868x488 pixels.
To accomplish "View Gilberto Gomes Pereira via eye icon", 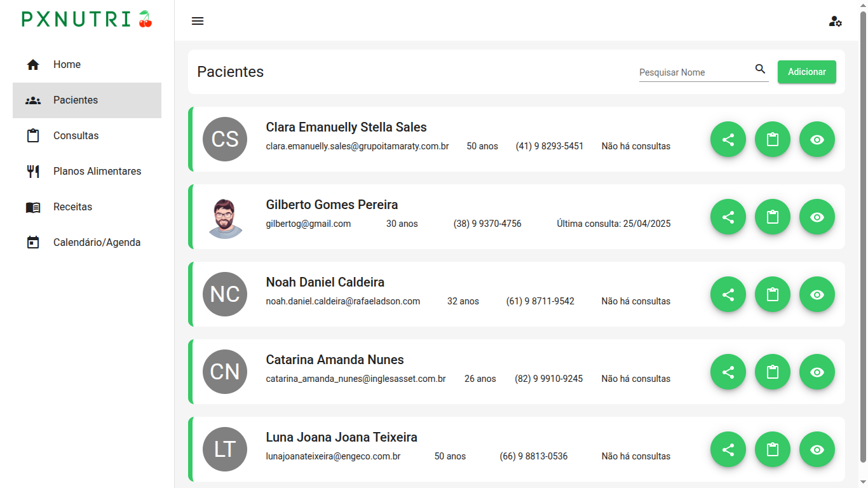I will click(817, 217).
